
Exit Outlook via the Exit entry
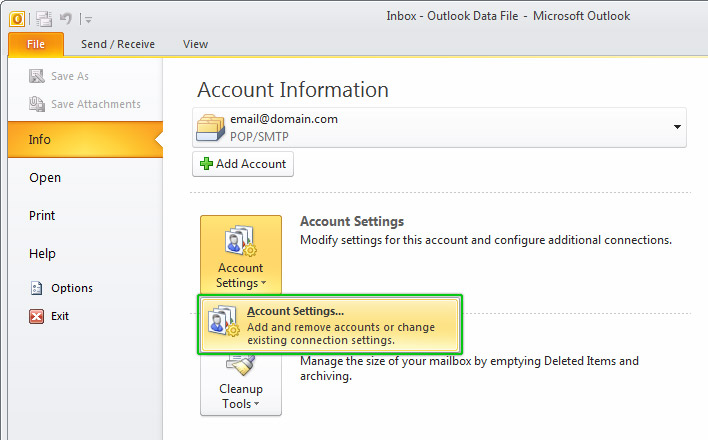click(60, 316)
